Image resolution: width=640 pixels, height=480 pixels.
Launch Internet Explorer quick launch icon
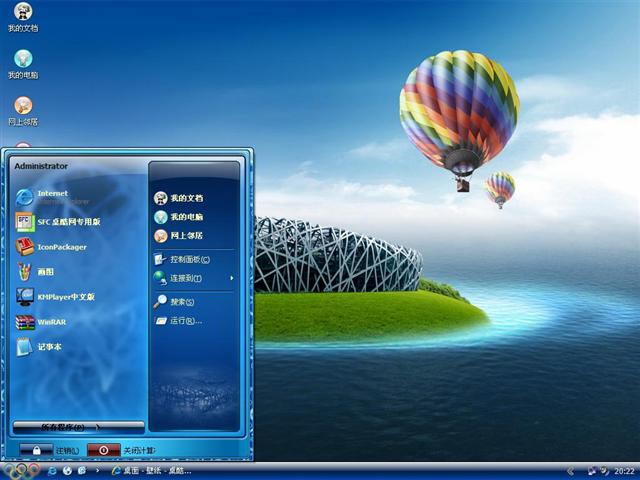pos(52,471)
